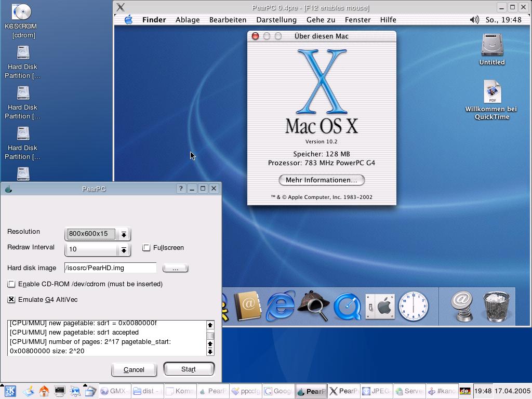Screen dimensions: 532x399
Task: Click the German flag keyboard layout indicator
Action: (x=465, y=391)
